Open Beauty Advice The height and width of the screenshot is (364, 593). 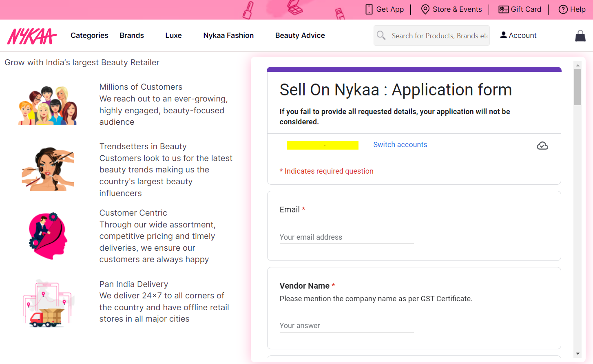300,35
